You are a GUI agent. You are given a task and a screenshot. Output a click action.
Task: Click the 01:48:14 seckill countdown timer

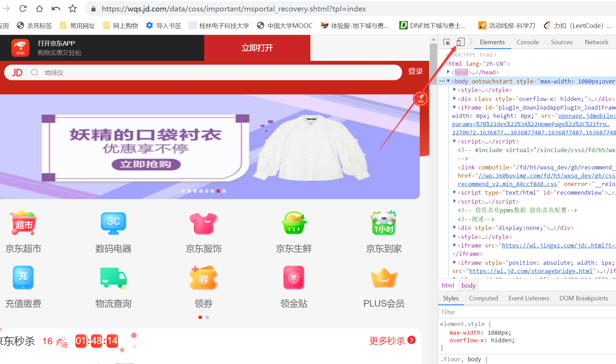(97, 341)
